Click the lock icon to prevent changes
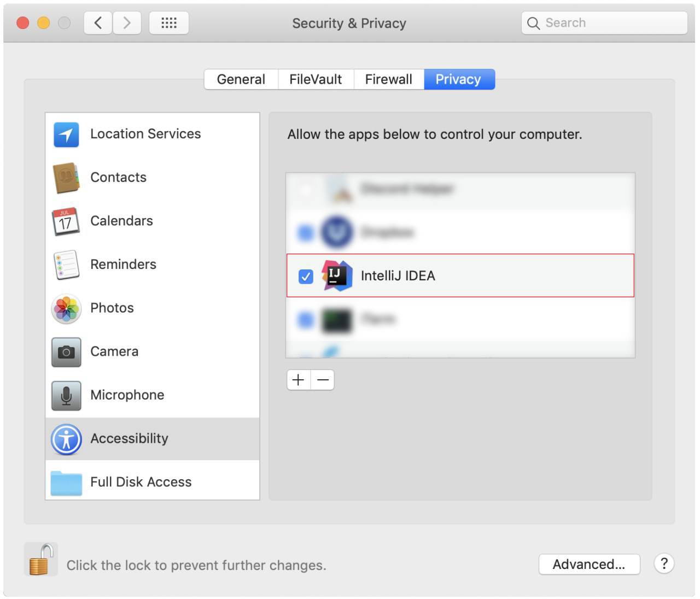This screenshot has height=599, width=700. pos(40,559)
